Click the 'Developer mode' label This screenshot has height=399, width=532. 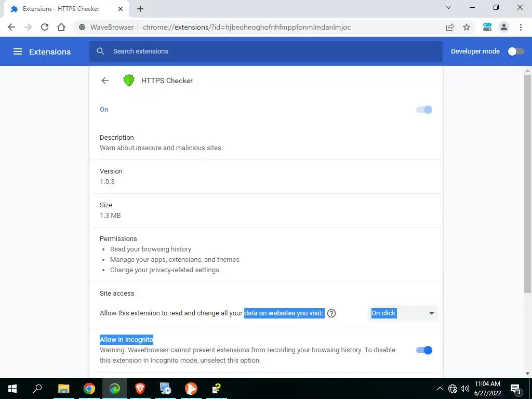475,51
